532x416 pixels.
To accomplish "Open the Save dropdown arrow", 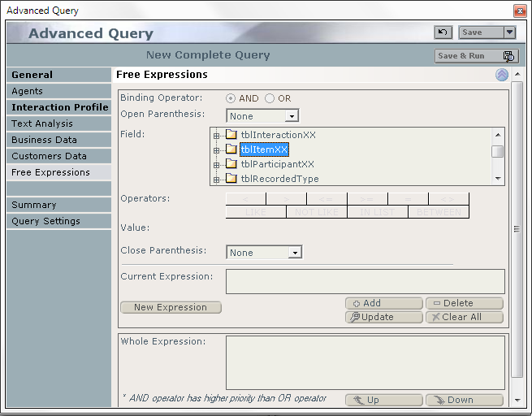I will [509, 32].
